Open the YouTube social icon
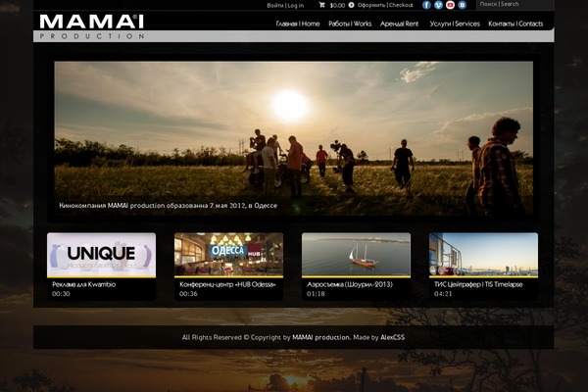Image resolution: width=588 pixels, height=392 pixels. pos(451,5)
